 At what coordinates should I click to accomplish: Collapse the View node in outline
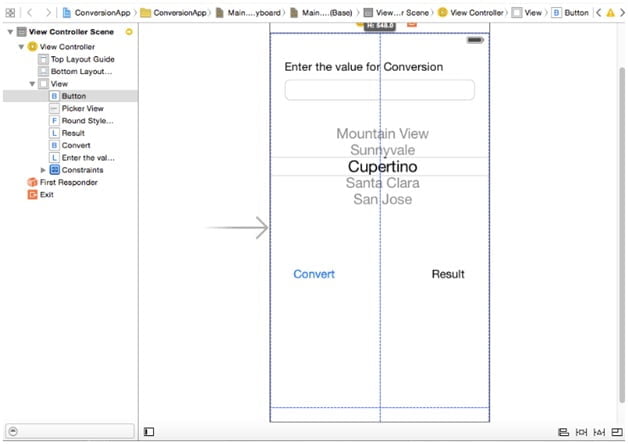click(x=32, y=84)
